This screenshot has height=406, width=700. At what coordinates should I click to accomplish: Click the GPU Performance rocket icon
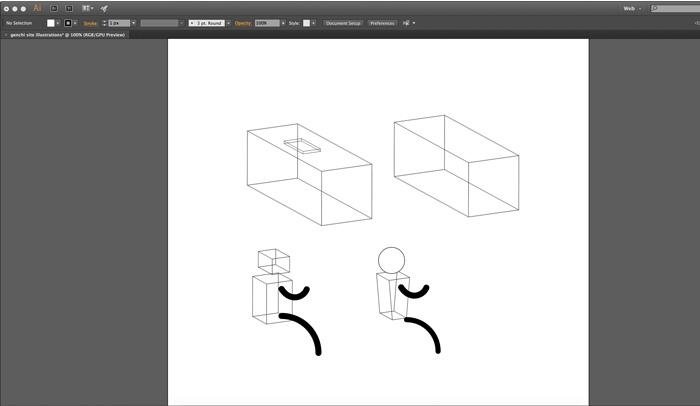click(x=104, y=8)
